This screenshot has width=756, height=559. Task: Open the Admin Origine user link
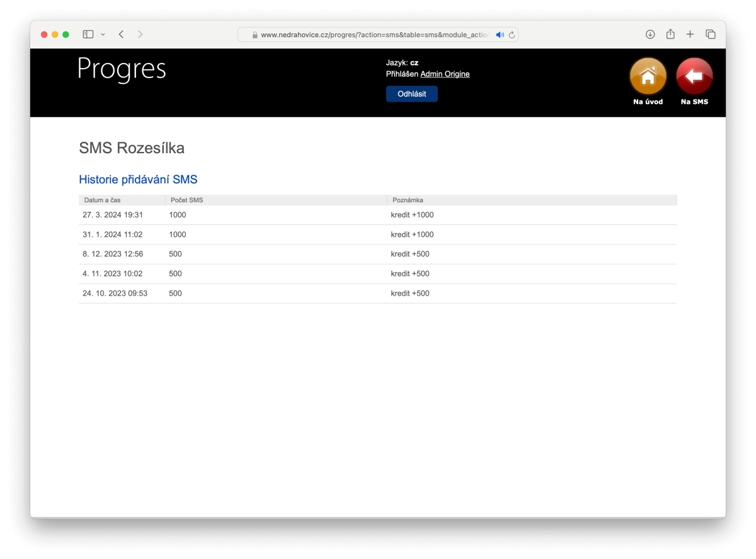[445, 74]
